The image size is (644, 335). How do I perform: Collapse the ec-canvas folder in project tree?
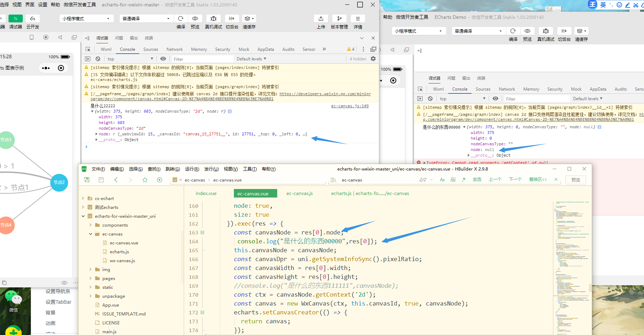[x=90, y=234]
